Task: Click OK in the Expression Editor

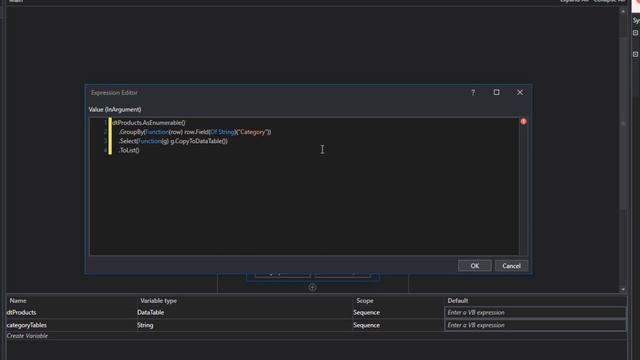Action: [474, 266]
